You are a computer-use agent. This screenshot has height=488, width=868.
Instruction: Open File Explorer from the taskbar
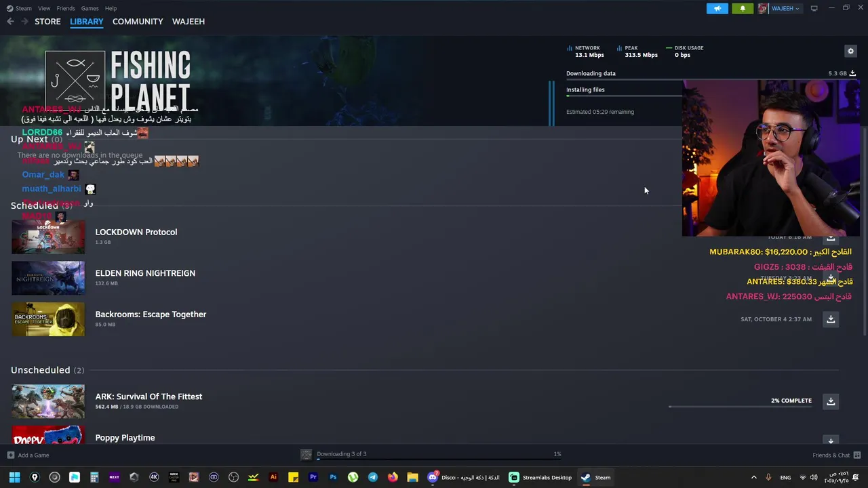click(x=412, y=478)
